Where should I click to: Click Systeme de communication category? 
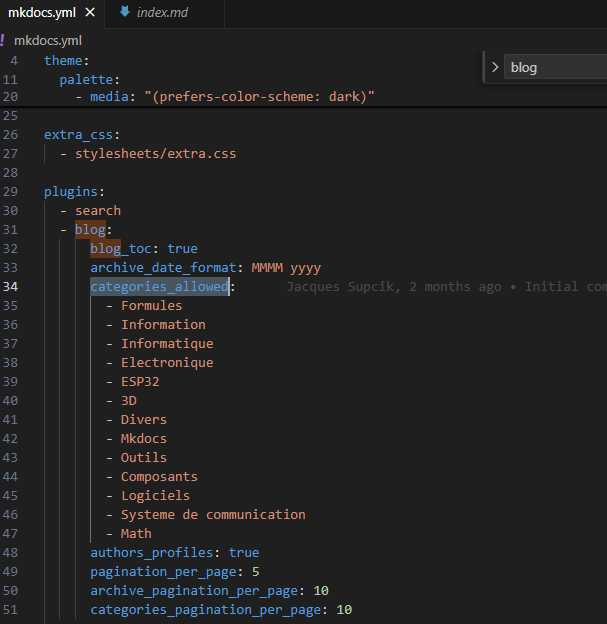[x=213, y=515]
